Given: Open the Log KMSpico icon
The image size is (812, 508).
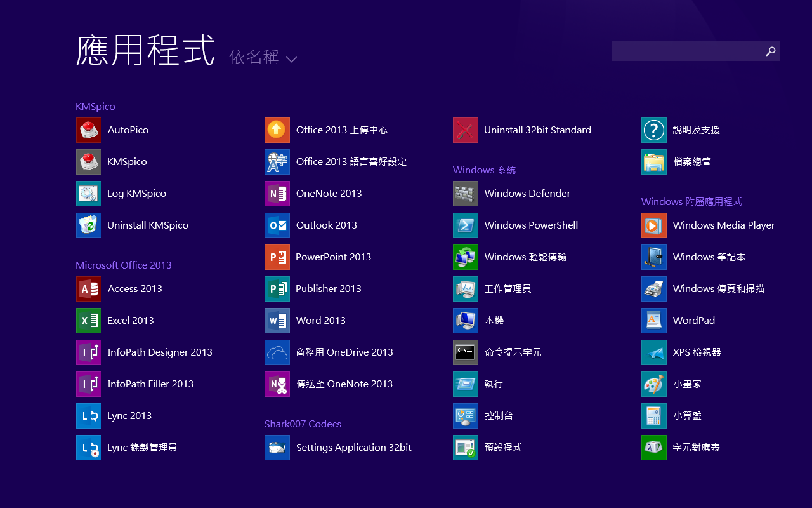Looking at the screenshot, I should (x=89, y=194).
